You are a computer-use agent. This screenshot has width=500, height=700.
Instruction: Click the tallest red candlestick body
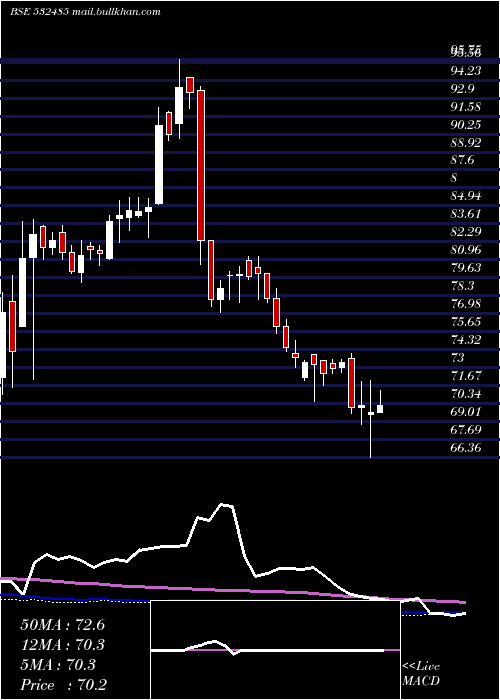tap(201, 166)
